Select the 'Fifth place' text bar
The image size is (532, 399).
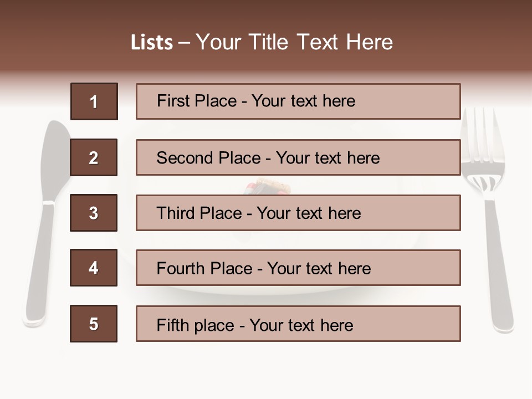coord(298,324)
